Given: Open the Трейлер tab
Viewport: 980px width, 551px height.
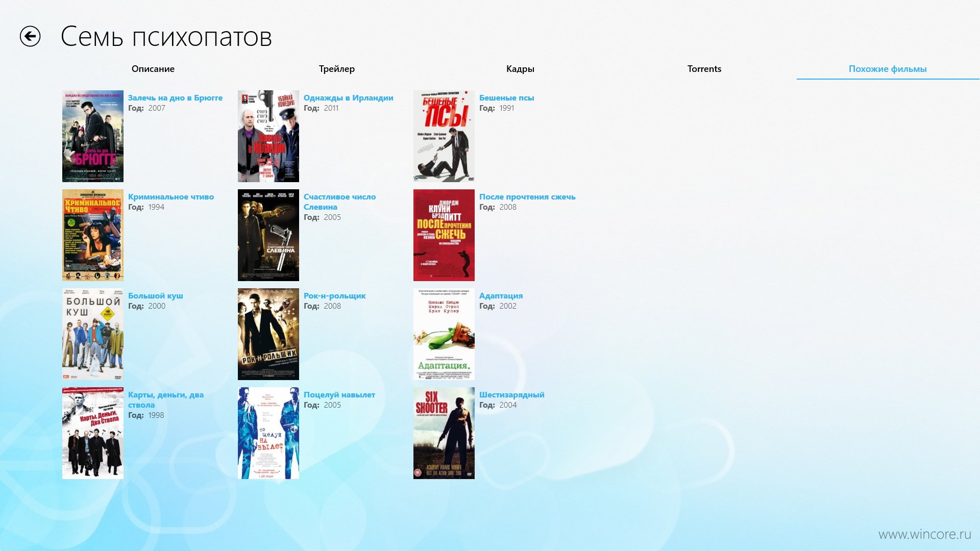Looking at the screenshot, I should click(337, 69).
